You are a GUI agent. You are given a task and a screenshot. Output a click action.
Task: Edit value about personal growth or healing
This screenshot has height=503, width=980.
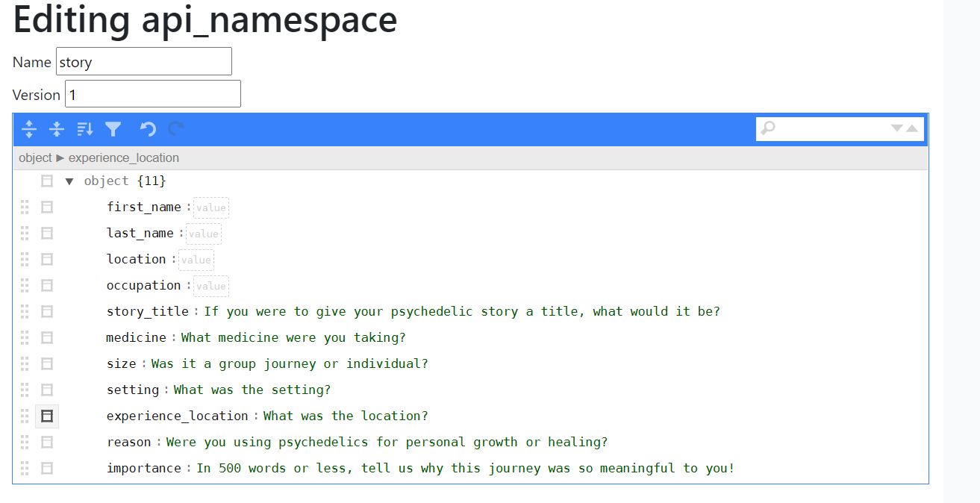387,442
